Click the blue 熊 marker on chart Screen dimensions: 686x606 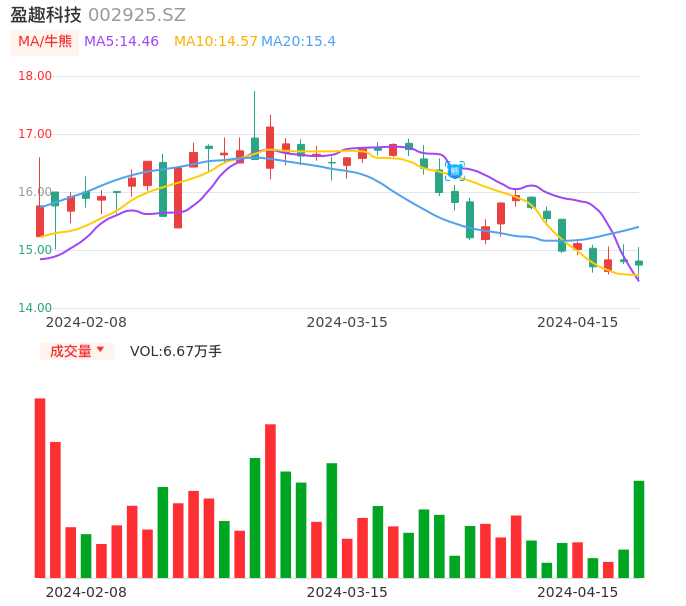tap(455, 171)
